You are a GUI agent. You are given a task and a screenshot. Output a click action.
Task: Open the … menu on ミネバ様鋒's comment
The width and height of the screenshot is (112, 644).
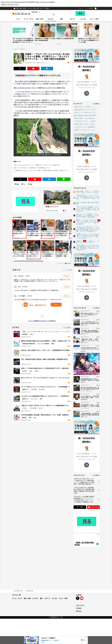61,296
